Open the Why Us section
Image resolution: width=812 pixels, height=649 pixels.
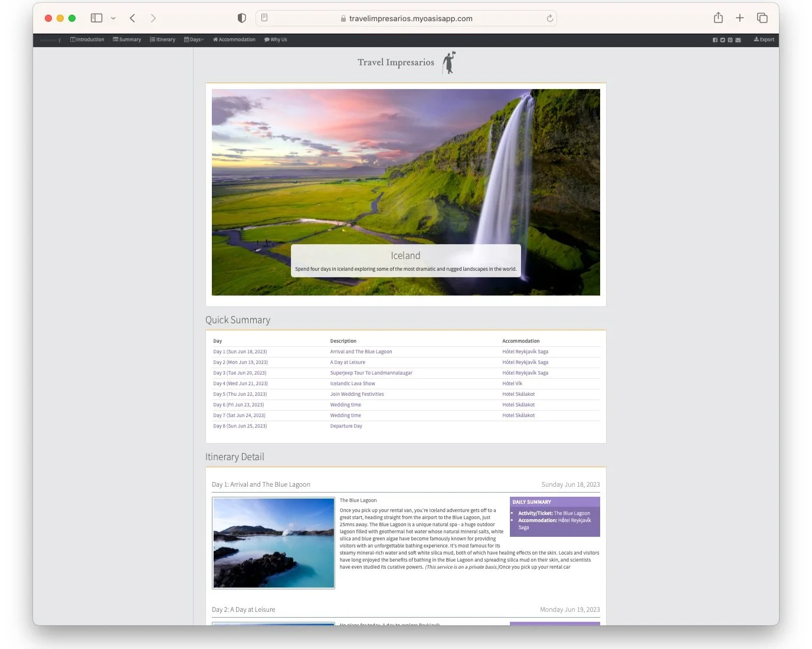(276, 40)
